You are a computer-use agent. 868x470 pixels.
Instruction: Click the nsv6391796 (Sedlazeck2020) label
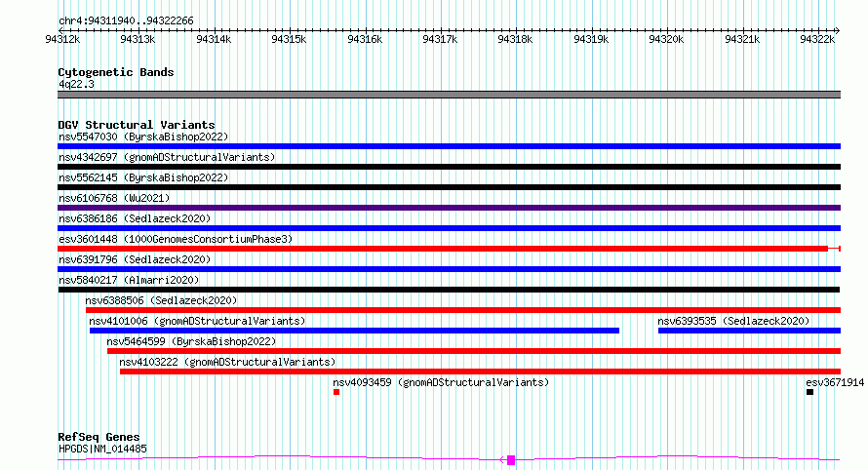135,259
